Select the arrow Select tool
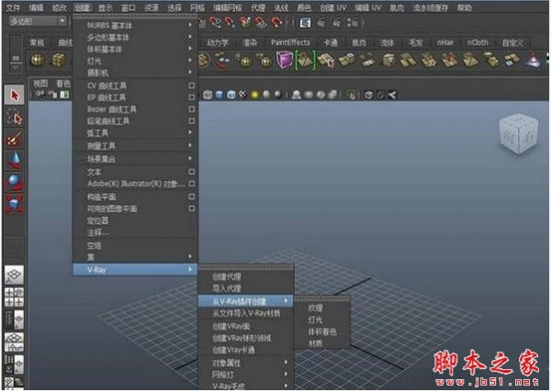 click(x=13, y=95)
